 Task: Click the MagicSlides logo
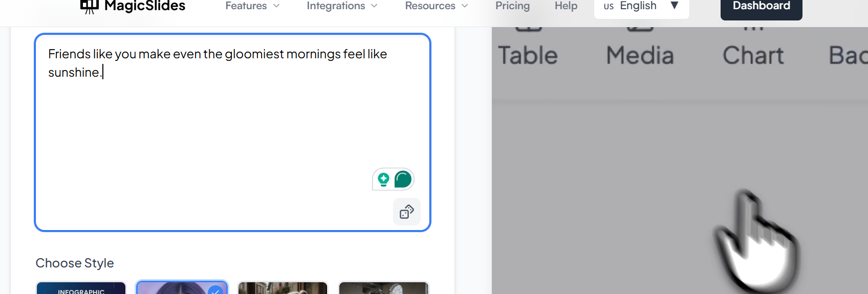pyautogui.click(x=133, y=6)
